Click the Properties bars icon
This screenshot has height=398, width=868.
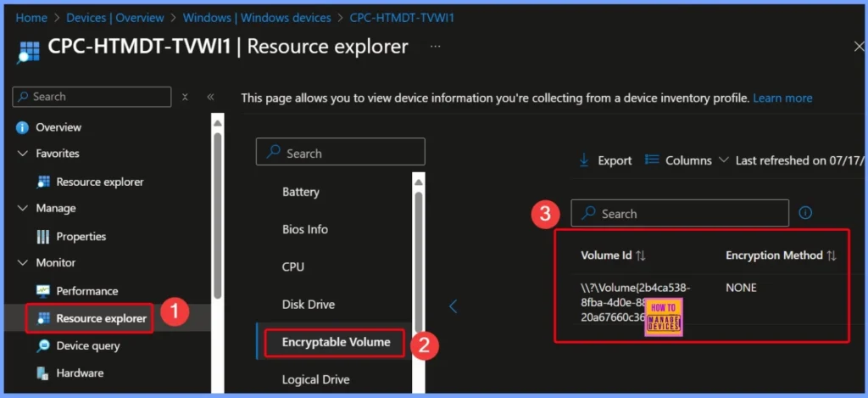pyautogui.click(x=43, y=237)
